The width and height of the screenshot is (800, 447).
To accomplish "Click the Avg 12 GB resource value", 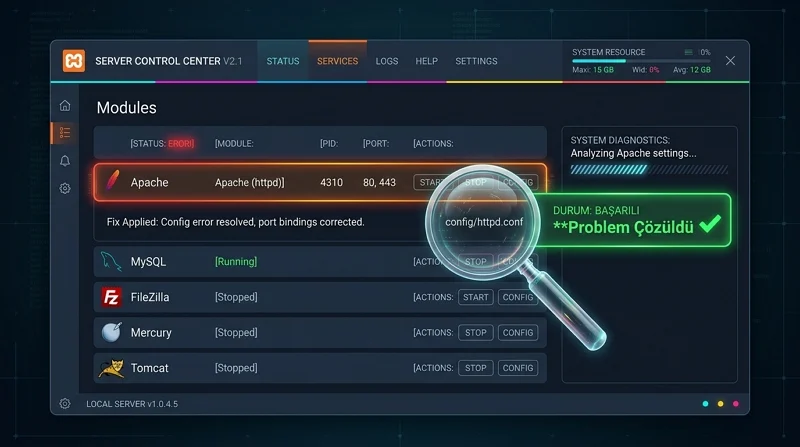I will click(691, 70).
